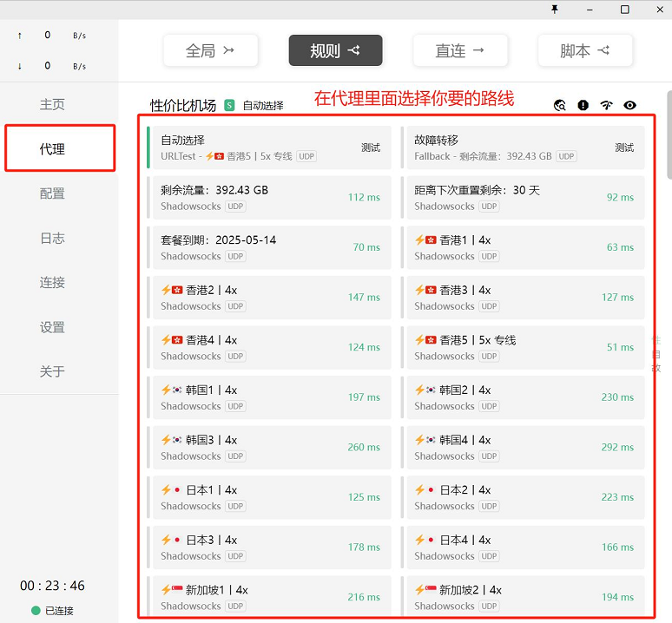This screenshot has height=623, width=672.
Task: Select the 香港5 | 5x 专线 node
Action: click(x=523, y=347)
